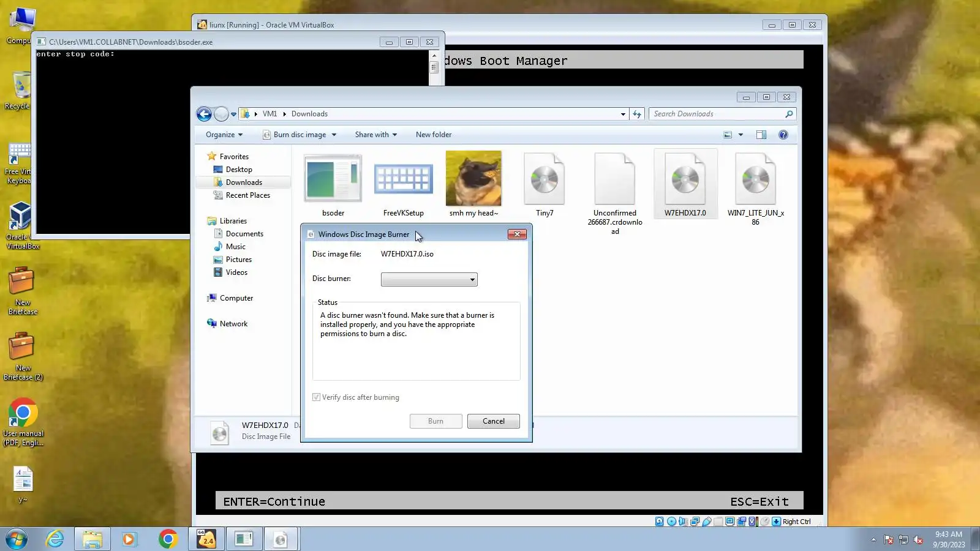
Task: Open the address bar history dropdown
Action: (x=623, y=114)
